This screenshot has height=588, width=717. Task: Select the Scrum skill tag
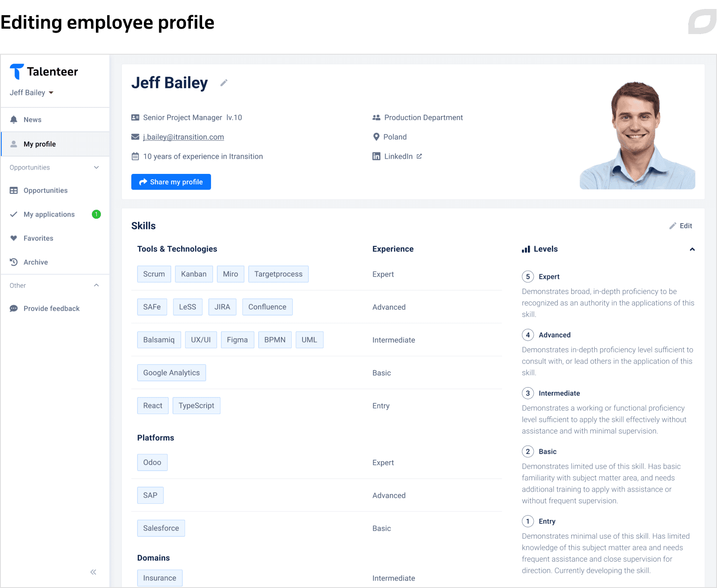tap(154, 274)
